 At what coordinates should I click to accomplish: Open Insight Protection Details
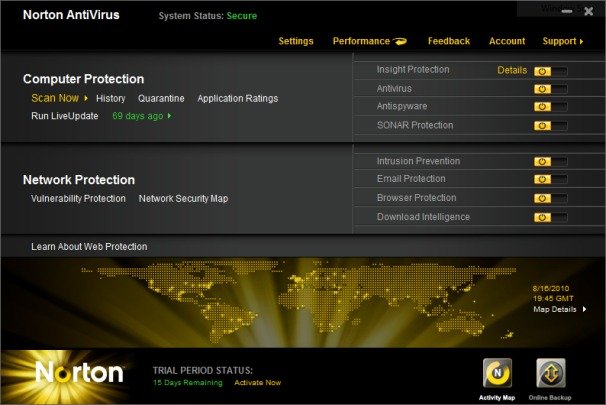point(512,70)
